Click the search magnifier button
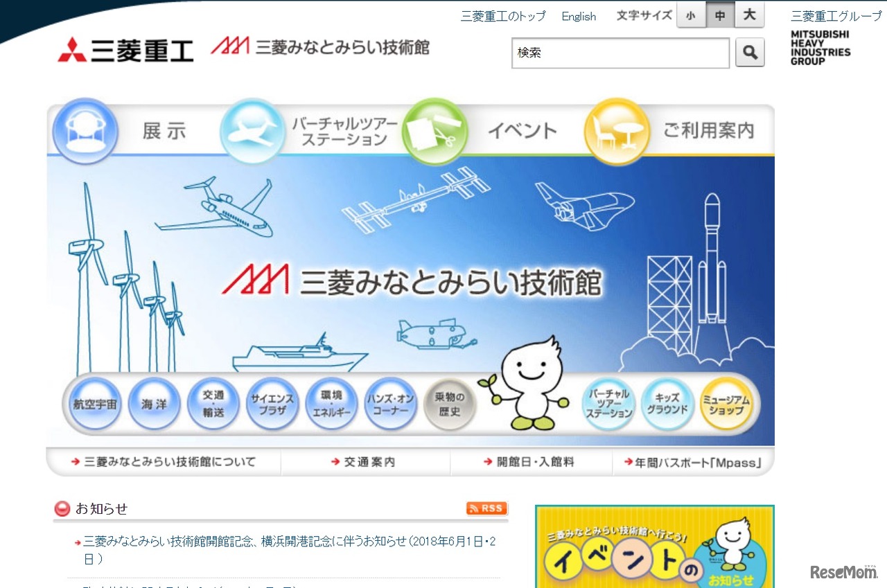The height and width of the screenshot is (588, 887). point(750,52)
